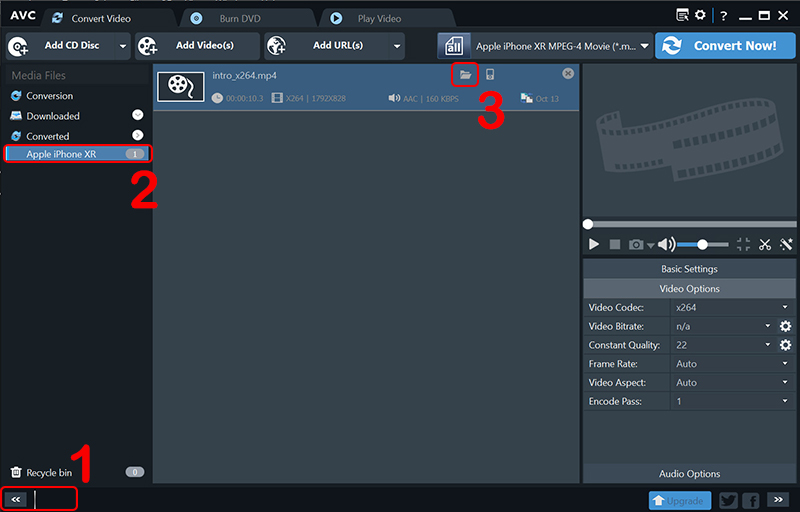The height and width of the screenshot is (512, 800).
Task: Click the all-devices profile icon
Action: [454, 46]
